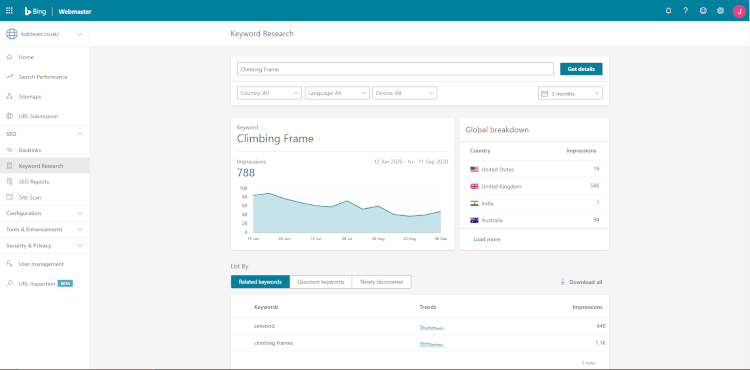
Task: Open the Device: All dropdown
Action: coord(405,93)
